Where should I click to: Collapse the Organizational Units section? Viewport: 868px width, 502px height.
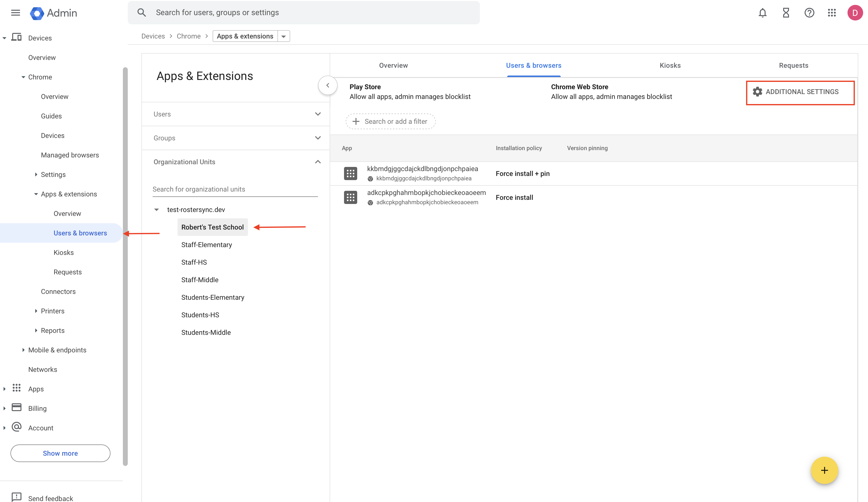pos(318,162)
